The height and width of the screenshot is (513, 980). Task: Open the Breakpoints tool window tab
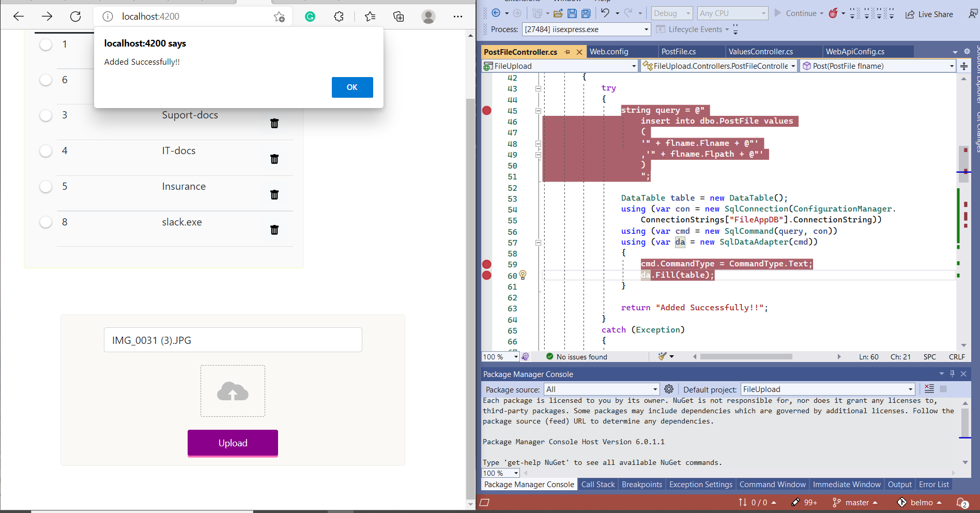click(642, 485)
